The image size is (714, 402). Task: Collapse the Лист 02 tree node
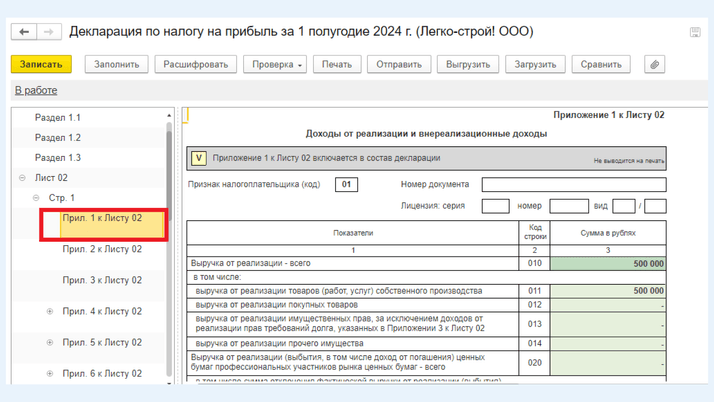[22, 178]
